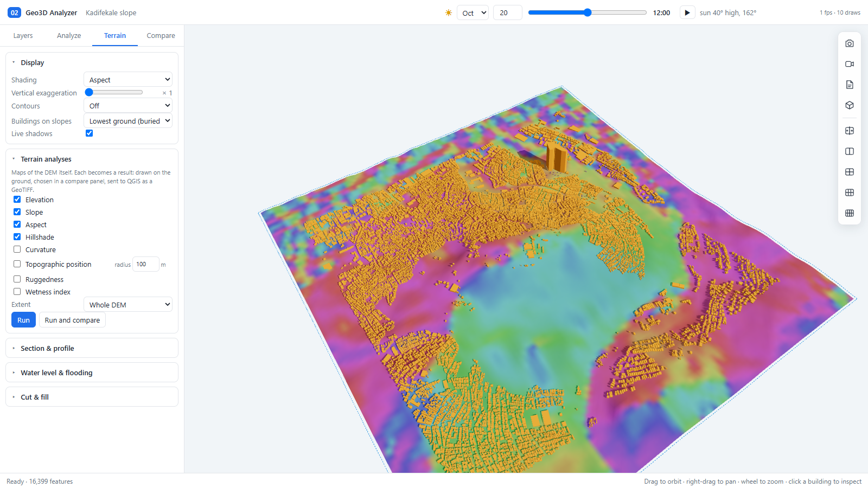Open the Shading dropdown
This screenshot has width=868, height=488.
click(x=128, y=79)
